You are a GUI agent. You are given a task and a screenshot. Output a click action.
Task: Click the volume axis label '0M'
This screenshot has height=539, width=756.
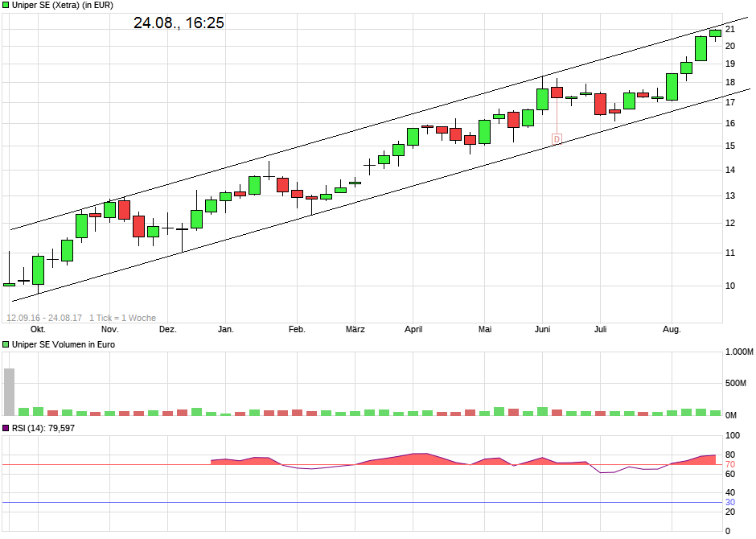(731, 415)
